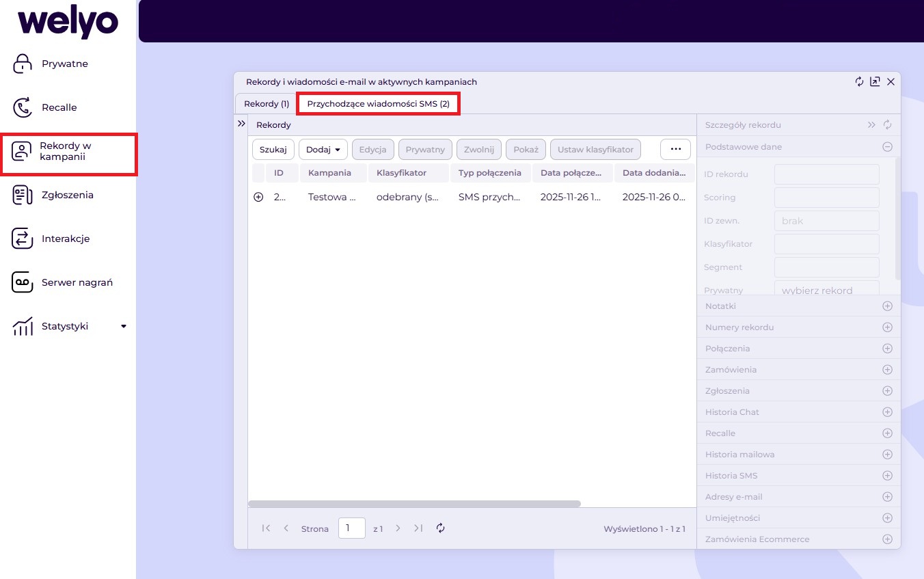
Task: Open Rekordy w kampanii sidebar icon
Action: (23, 151)
